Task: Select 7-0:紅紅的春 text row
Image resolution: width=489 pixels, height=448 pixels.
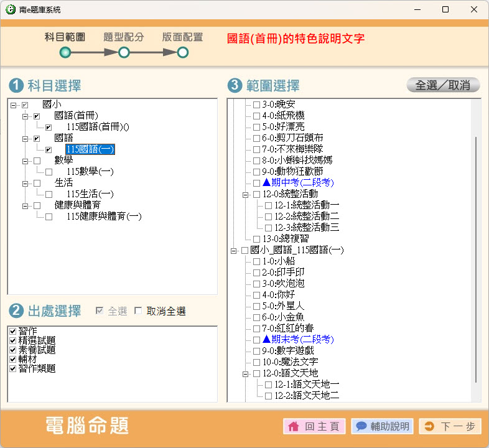Action: [x=288, y=328]
